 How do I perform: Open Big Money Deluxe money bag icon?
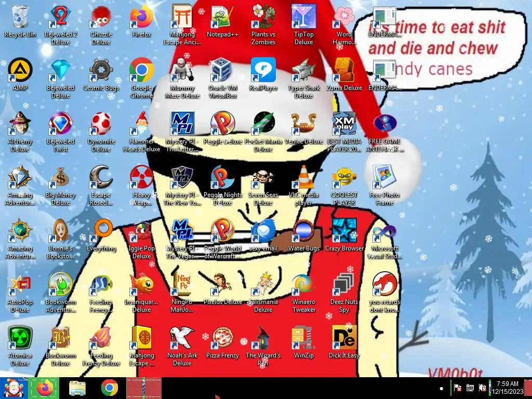coord(60,186)
